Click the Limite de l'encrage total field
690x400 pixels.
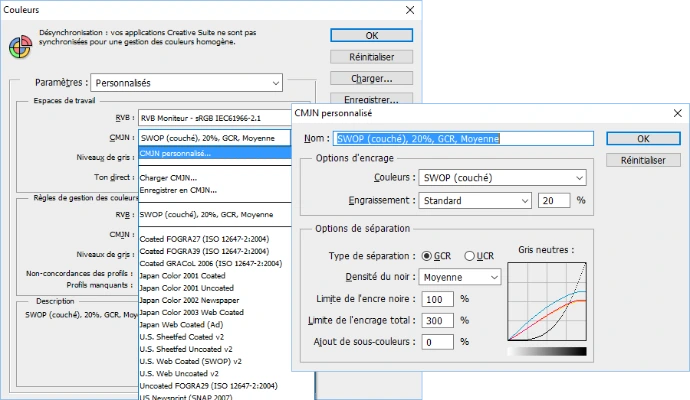point(436,320)
